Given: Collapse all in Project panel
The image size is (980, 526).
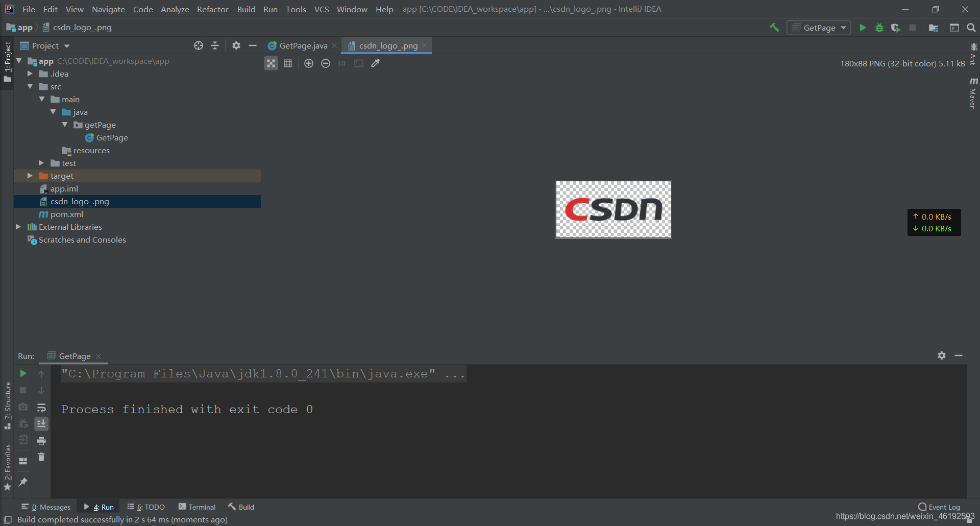Looking at the screenshot, I should click(x=215, y=45).
